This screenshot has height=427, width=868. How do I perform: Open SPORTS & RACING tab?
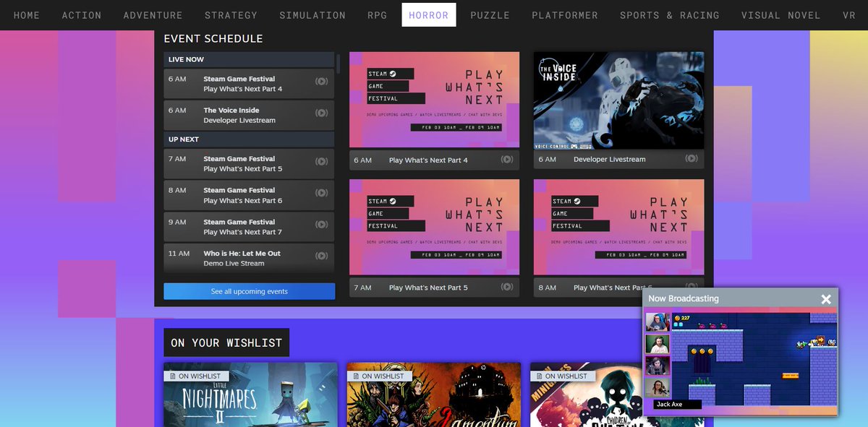[670, 14]
